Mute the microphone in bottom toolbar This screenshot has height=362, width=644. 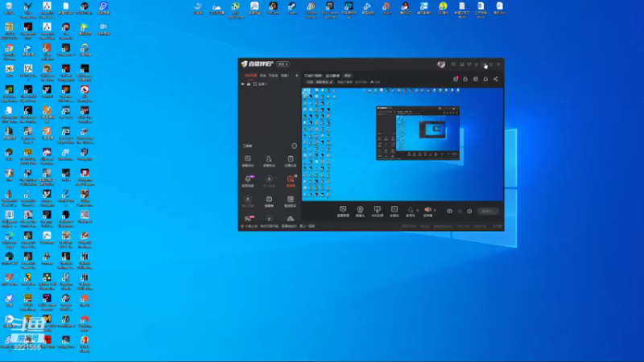411,211
